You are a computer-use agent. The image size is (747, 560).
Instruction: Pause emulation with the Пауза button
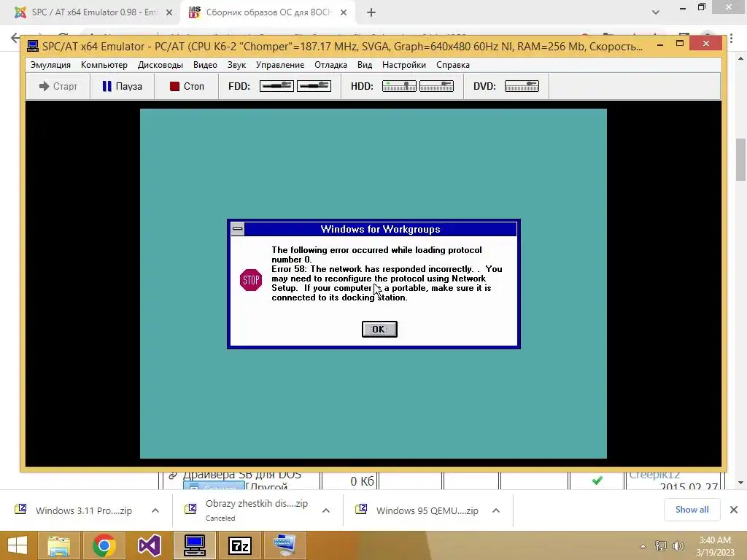(122, 86)
